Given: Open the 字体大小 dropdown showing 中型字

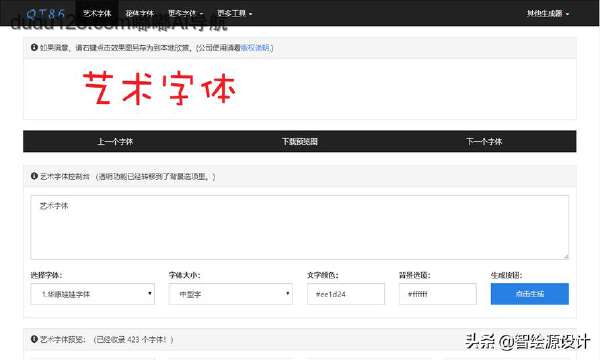Looking at the screenshot, I should coord(231,294).
